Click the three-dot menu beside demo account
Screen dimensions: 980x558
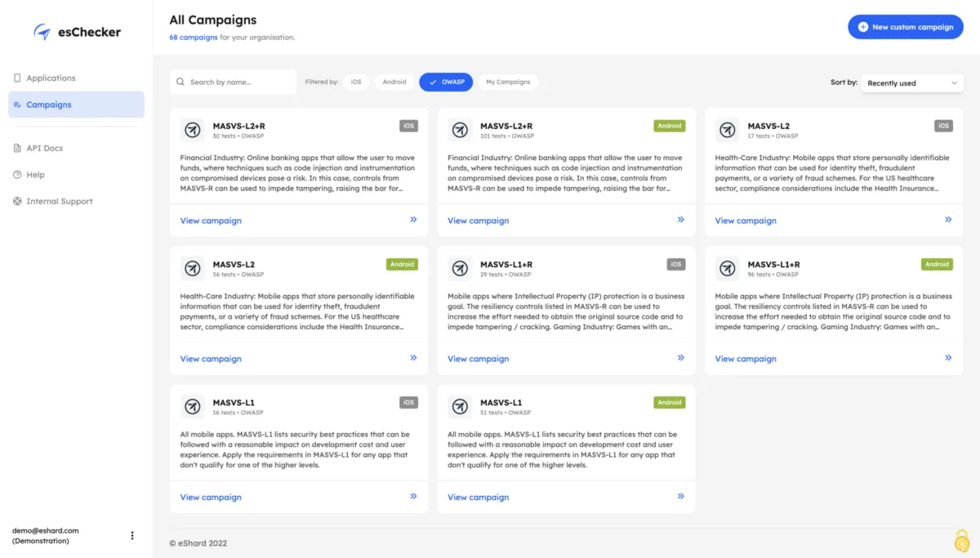click(x=132, y=536)
